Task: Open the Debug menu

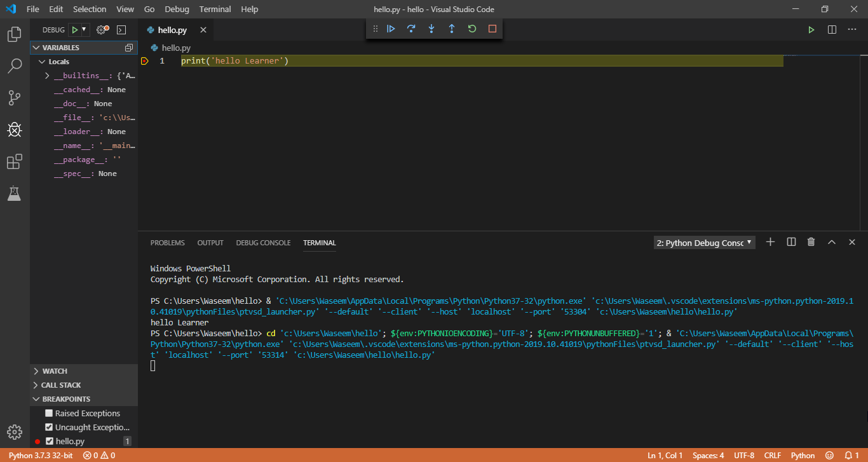Action: 177,9
